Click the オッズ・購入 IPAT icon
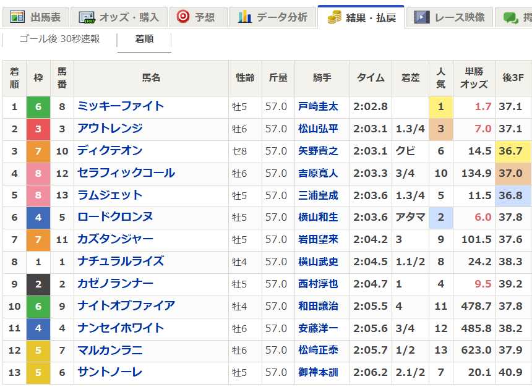 87,17
